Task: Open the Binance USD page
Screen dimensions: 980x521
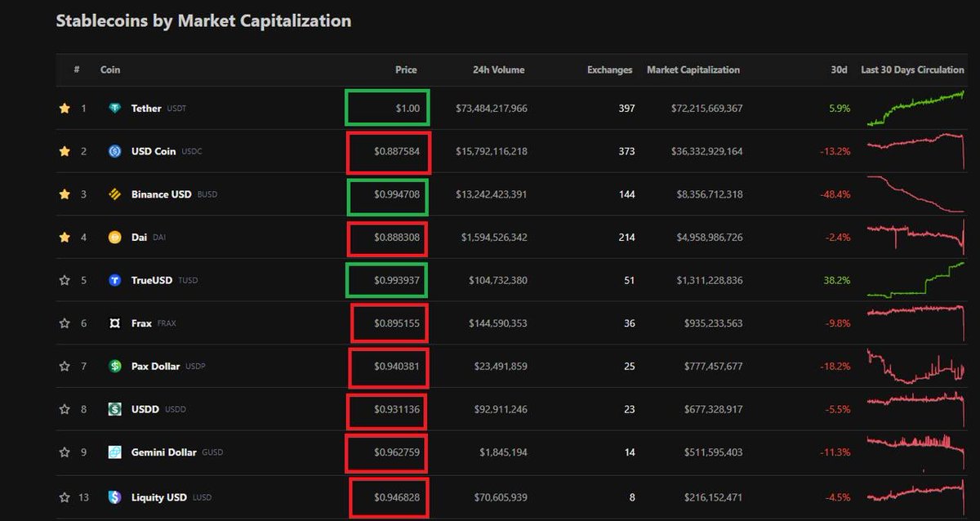Action: pyautogui.click(x=162, y=194)
